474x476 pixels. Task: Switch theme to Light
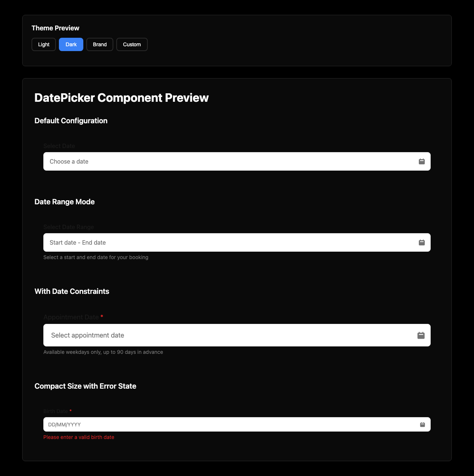click(x=43, y=44)
